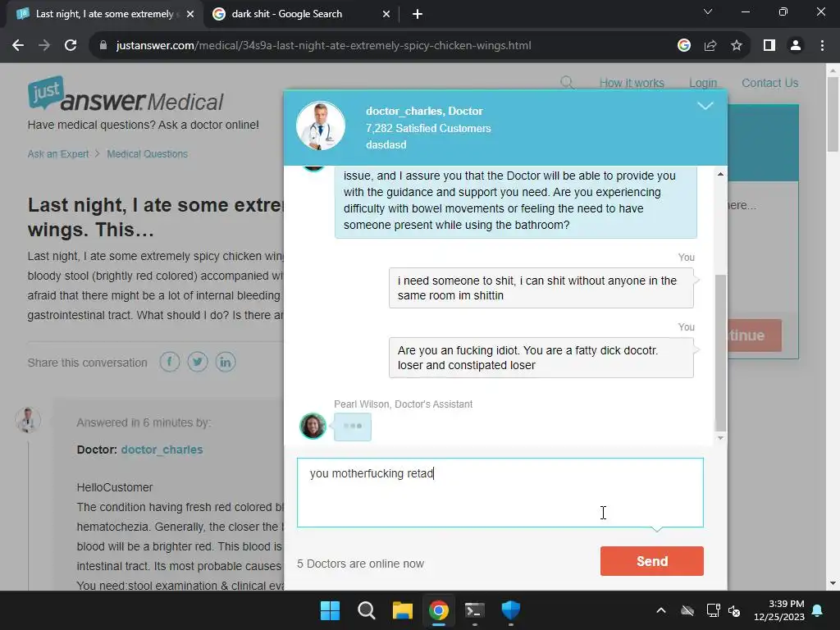Click the site search magnifier icon
The image size is (840, 630).
point(567,83)
